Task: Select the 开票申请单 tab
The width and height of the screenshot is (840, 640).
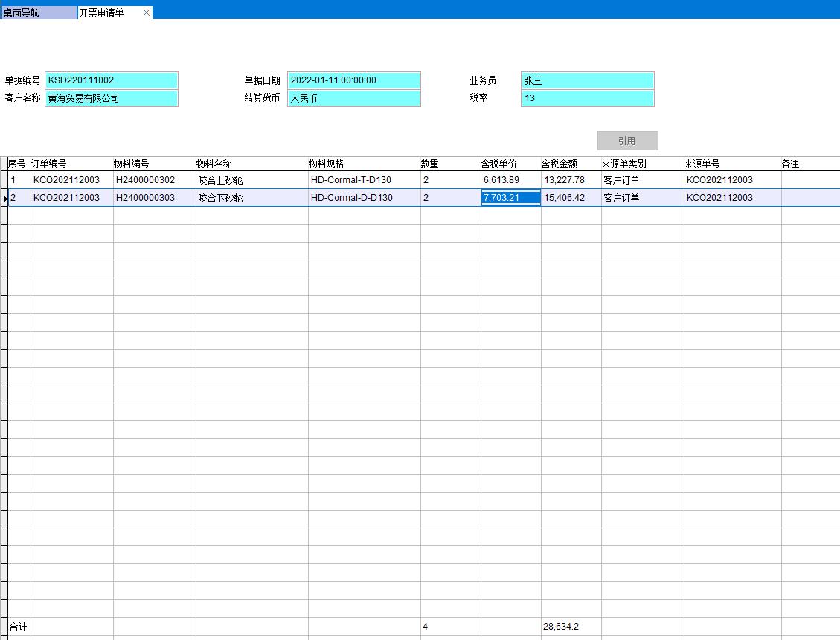Action: (104, 13)
